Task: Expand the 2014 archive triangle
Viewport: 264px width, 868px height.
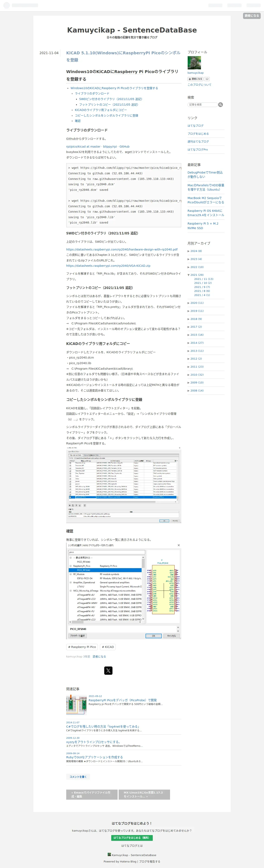Action: pyautogui.click(x=189, y=343)
